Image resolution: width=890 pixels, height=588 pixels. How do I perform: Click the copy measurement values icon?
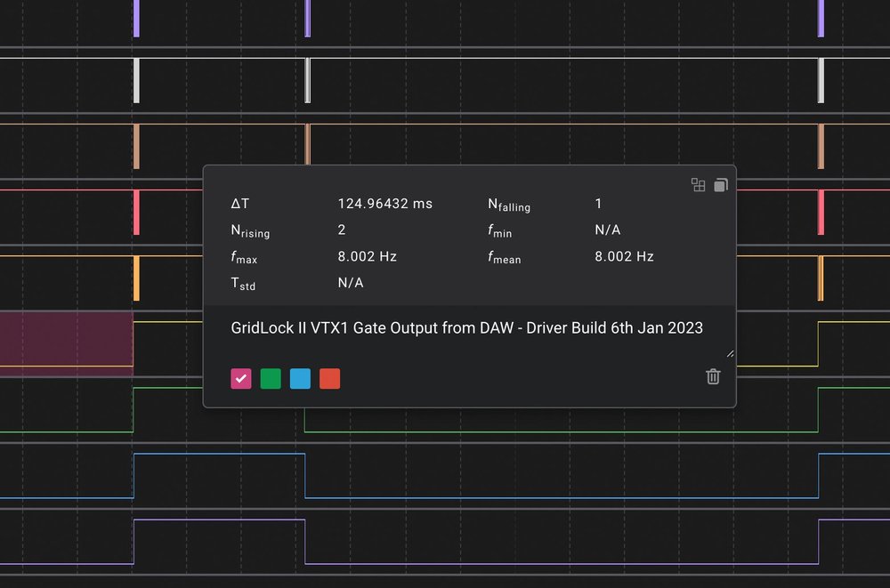pos(720,185)
